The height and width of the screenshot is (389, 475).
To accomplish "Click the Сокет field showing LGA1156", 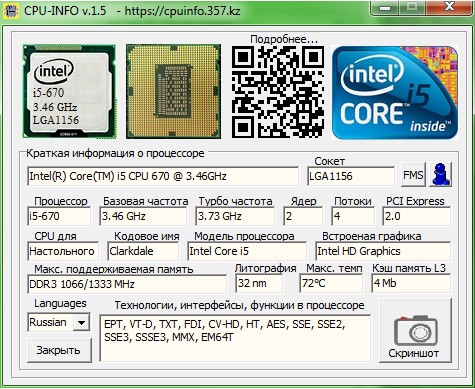I will (x=351, y=176).
